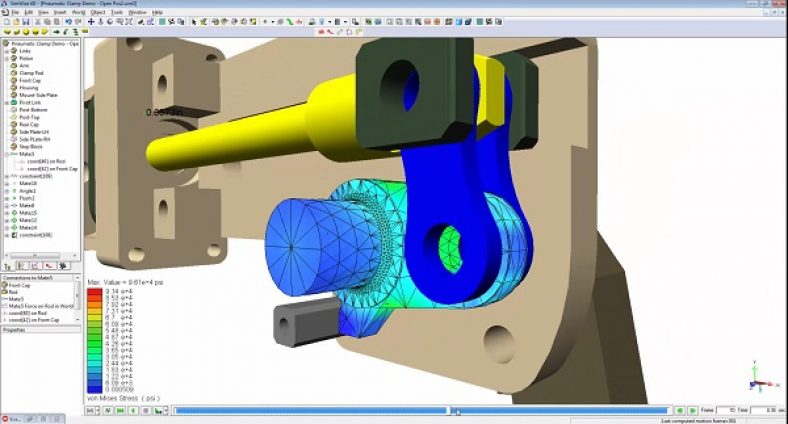Click the green curved constraint toolbar icon

(x=290, y=22)
